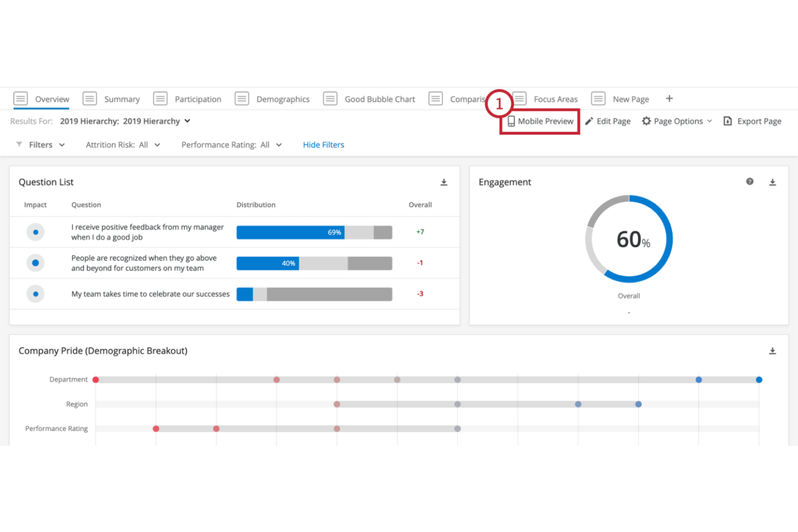Switch to the Summary tab
The image size is (798, 532).
[111, 99]
